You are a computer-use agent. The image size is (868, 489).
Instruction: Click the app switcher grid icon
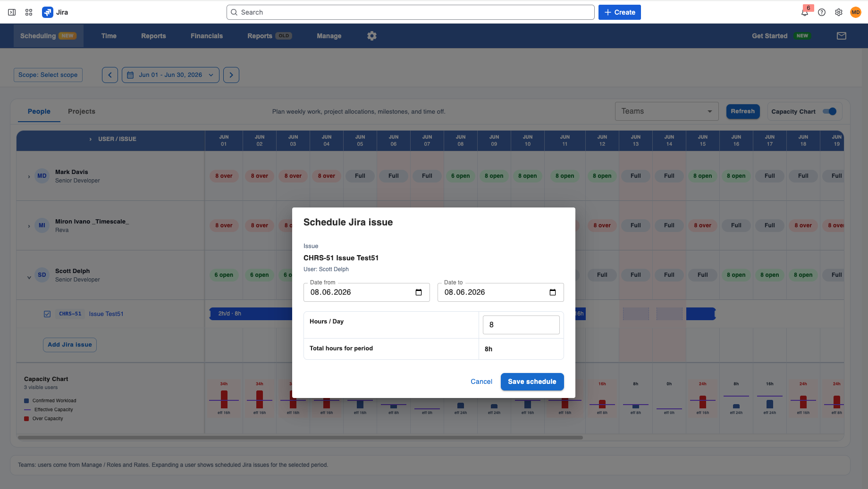(x=29, y=12)
